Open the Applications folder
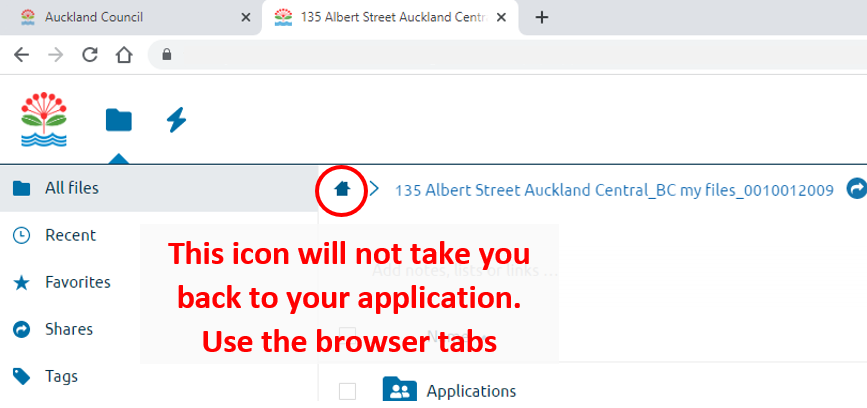867x408 pixels. click(x=471, y=391)
